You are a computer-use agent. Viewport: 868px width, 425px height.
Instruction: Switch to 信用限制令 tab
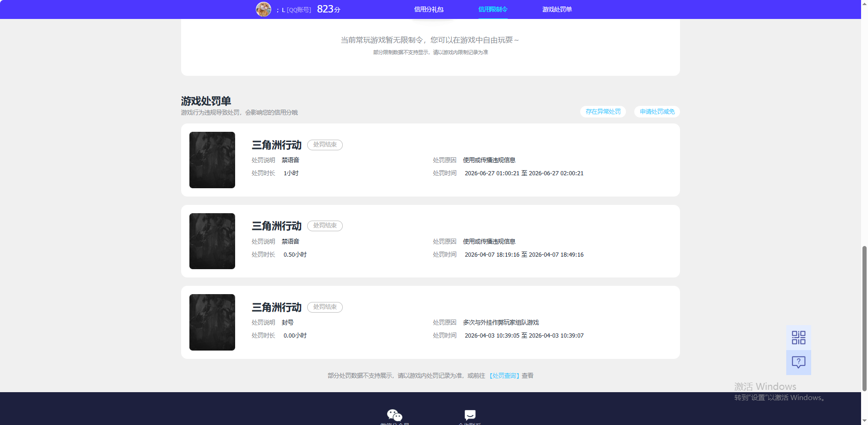[x=493, y=9]
